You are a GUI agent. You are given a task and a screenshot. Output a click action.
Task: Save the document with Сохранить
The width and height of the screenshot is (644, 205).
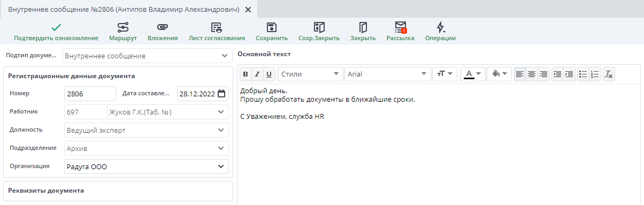(272, 32)
